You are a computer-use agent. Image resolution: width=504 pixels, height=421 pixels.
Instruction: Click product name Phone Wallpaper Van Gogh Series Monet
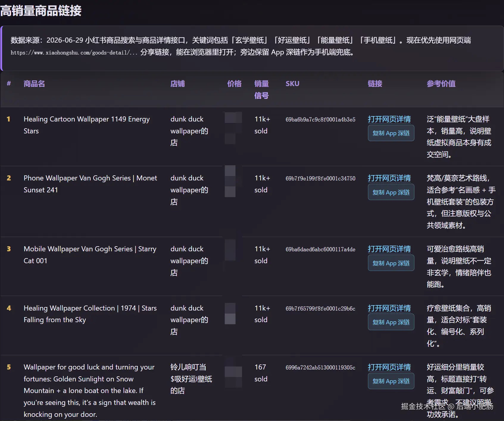[x=90, y=184]
